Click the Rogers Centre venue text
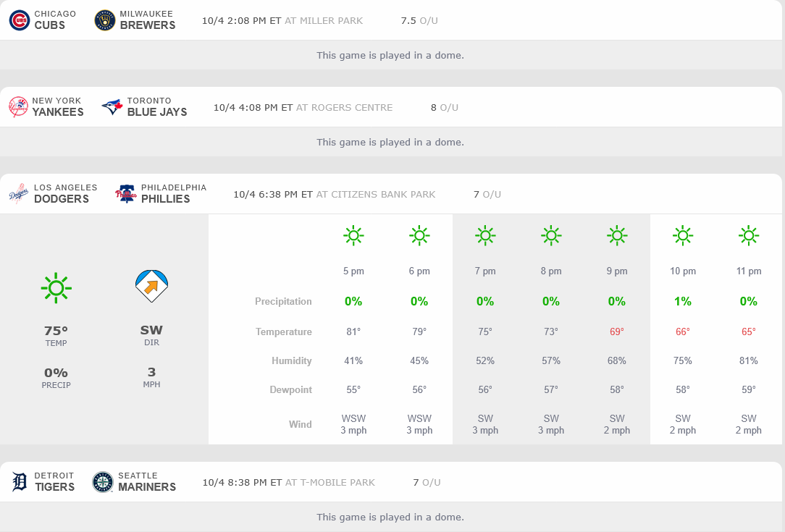This screenshot has height=532, width=785. [344, 107]
